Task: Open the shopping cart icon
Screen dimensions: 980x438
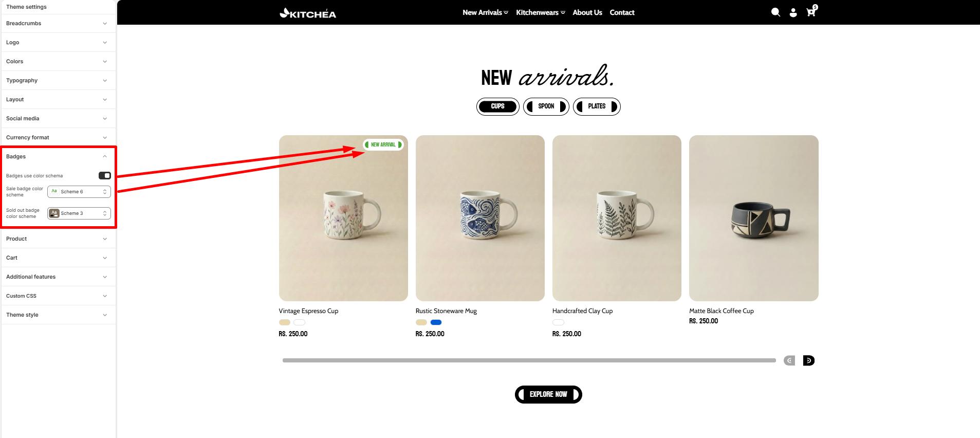Action: coord(811,11)
